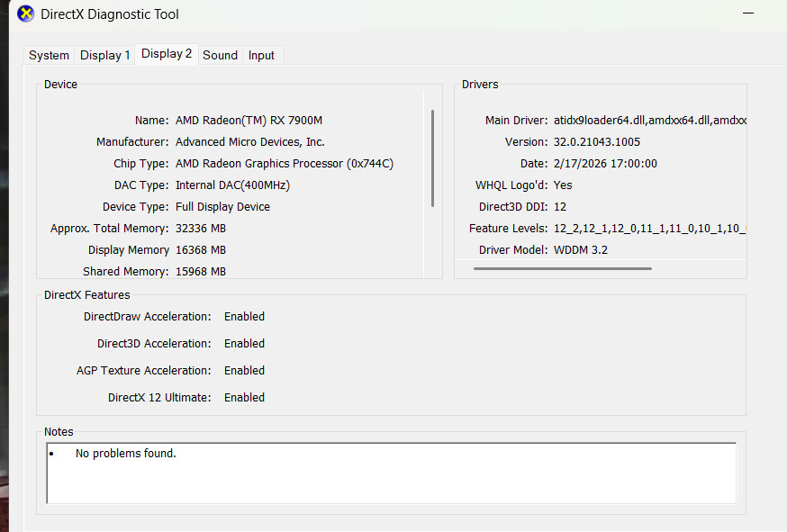
Task: Click the WHQL Logo'd 'Yes' value
Action: click(563, 185)
